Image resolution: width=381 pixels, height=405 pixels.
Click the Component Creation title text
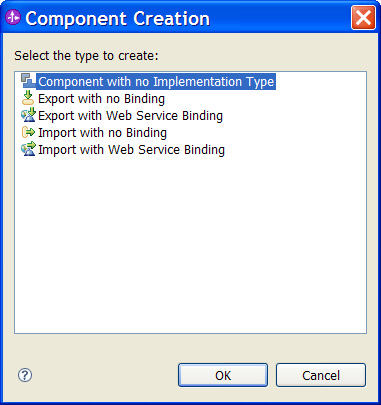pyautogui.click(x=118, y=18)
